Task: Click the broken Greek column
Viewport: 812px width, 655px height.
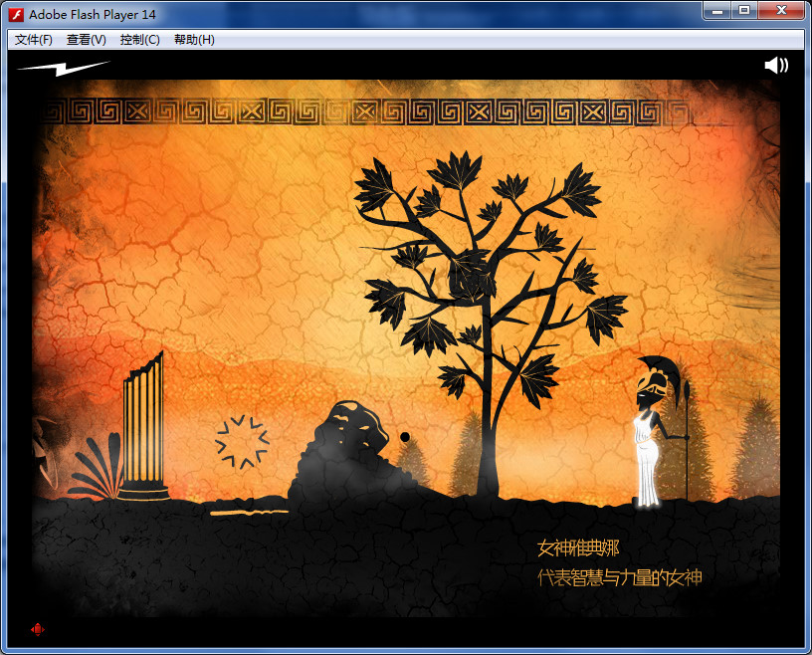Action: (143, 427)
